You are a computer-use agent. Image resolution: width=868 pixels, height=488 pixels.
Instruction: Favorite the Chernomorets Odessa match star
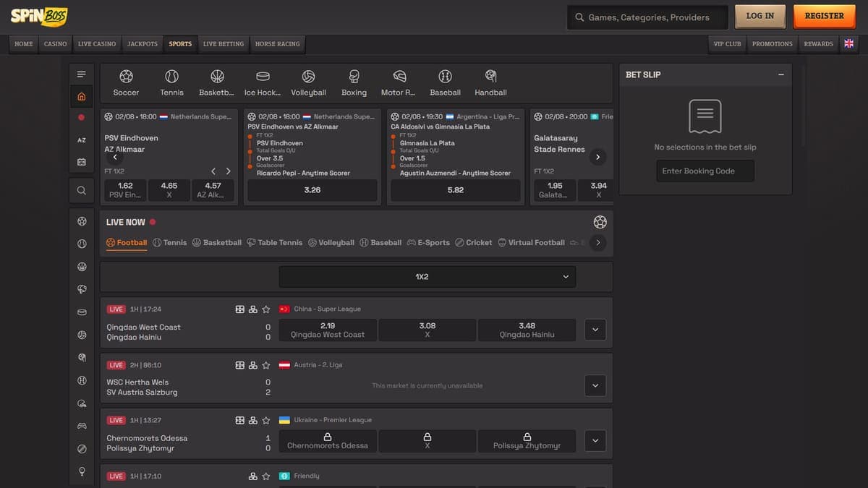click(x=265, y=421)
